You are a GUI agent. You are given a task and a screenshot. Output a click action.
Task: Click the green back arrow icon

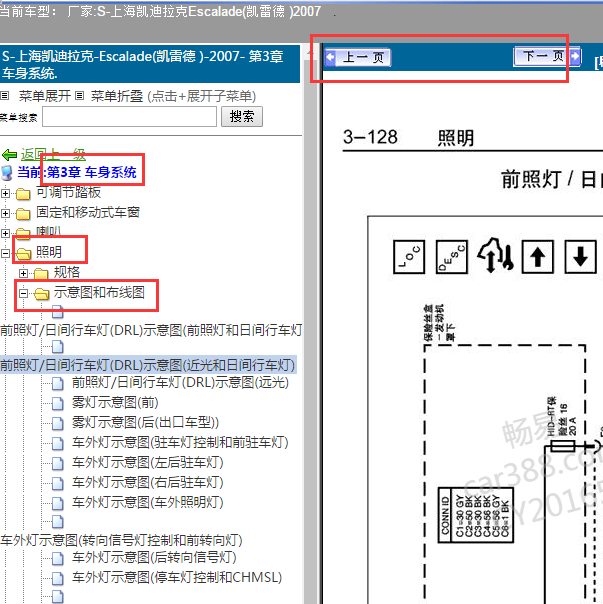(9, 155)
